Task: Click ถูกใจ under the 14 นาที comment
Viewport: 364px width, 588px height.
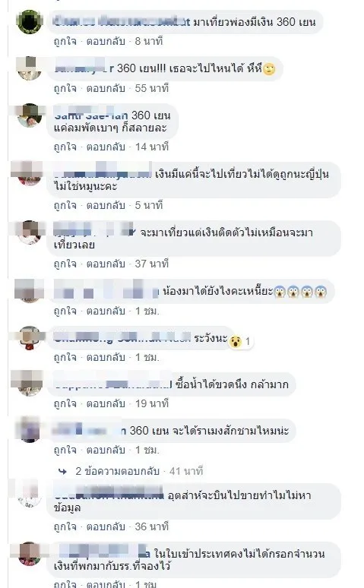Action: pos(65,147)
